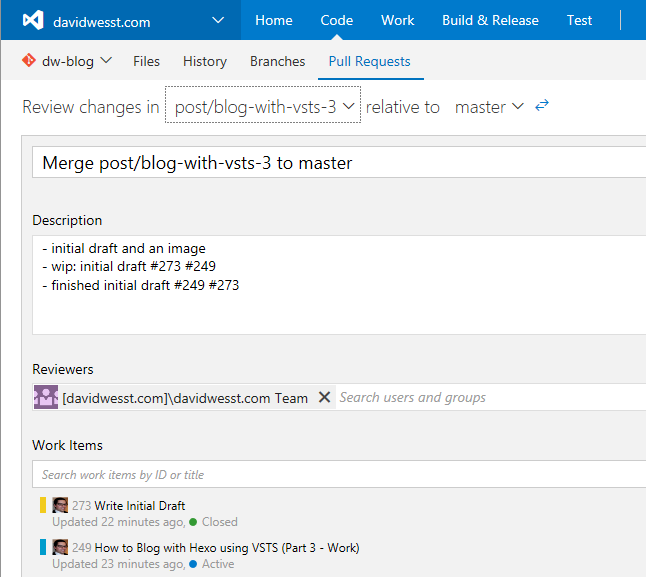
Task: Click the blue type bar of item 249
Action: (43, 547)
